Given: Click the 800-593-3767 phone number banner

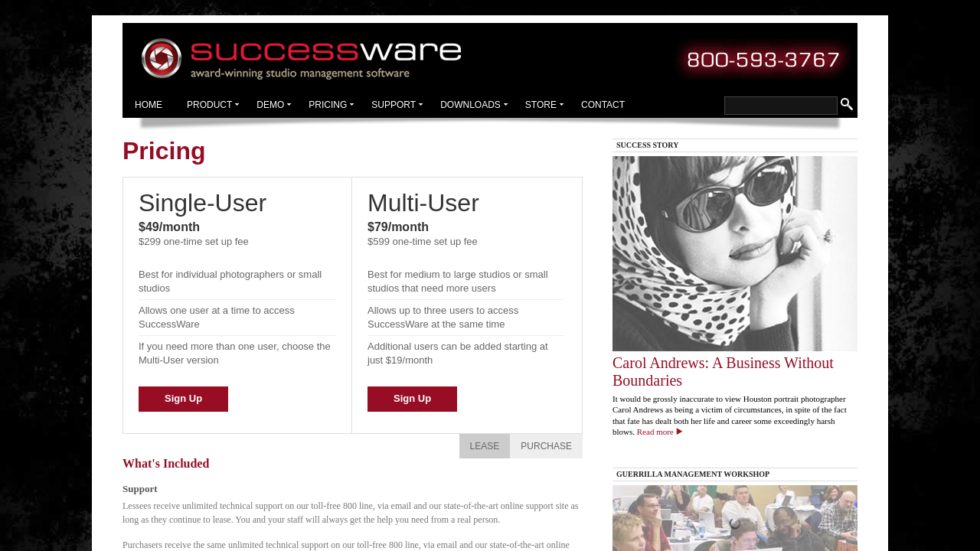Looking at the screenshot, I should (x=763, y=60).
